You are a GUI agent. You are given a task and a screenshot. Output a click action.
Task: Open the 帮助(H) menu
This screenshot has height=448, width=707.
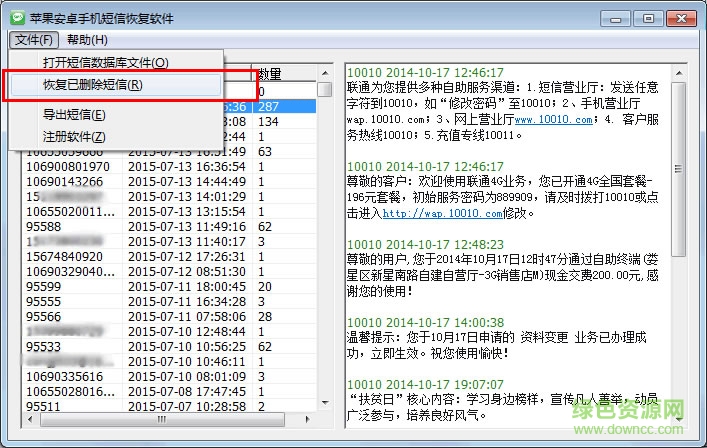87,40
